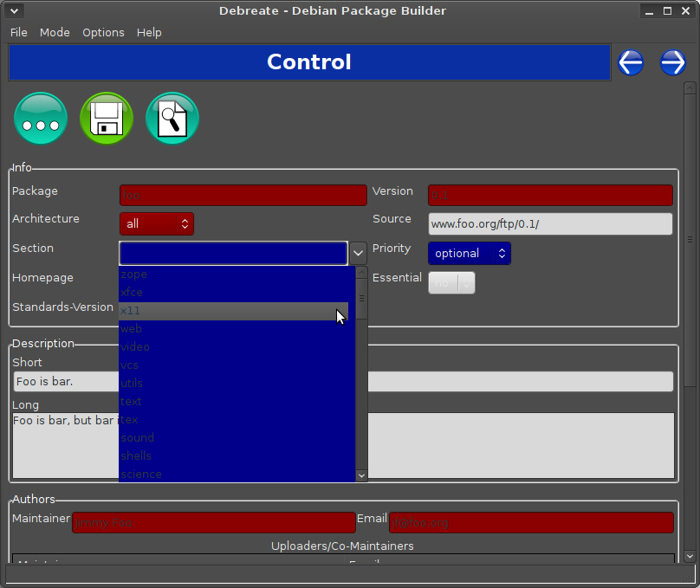Image resolution: width=700 pixels, height=588 pixels.
Task: Go to previous page with left arrow
Action: click(631, 62)
